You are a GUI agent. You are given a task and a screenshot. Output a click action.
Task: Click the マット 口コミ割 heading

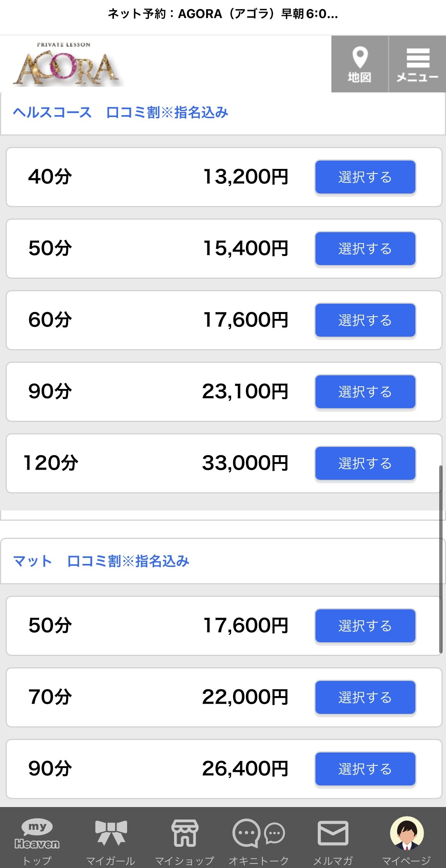coord(101,561)
